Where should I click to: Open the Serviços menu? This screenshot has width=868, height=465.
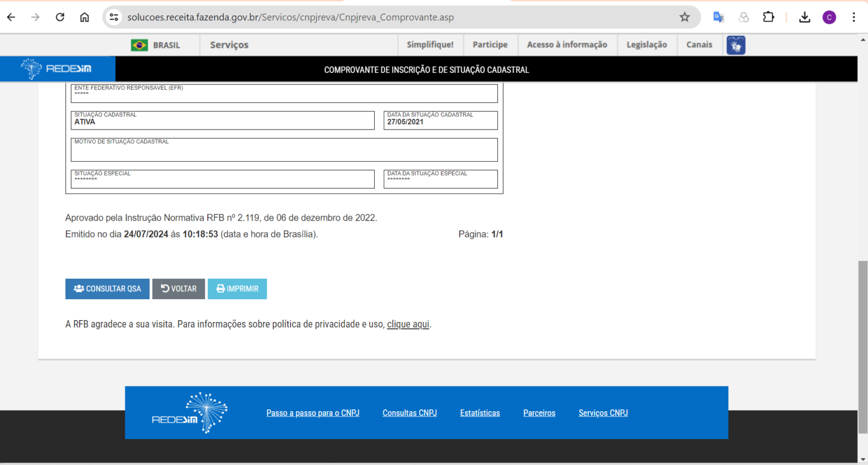[x=229, y=45]
